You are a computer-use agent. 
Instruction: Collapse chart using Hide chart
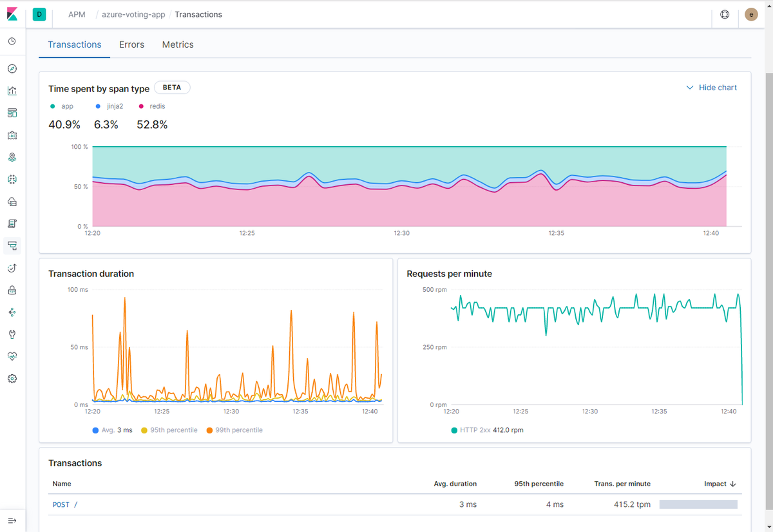[x=712, y=88]
